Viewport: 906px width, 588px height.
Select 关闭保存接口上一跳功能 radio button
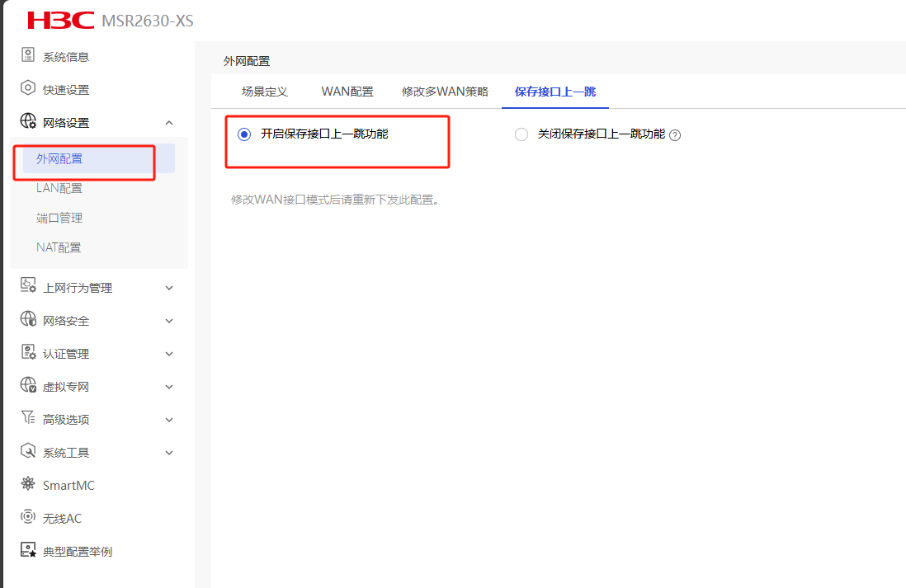tap(521, 134)
